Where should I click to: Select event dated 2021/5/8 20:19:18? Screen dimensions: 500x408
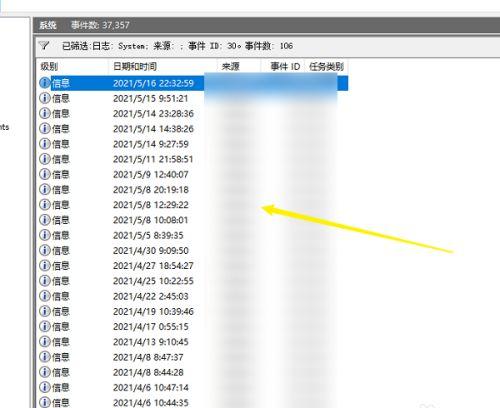[193, 190]
